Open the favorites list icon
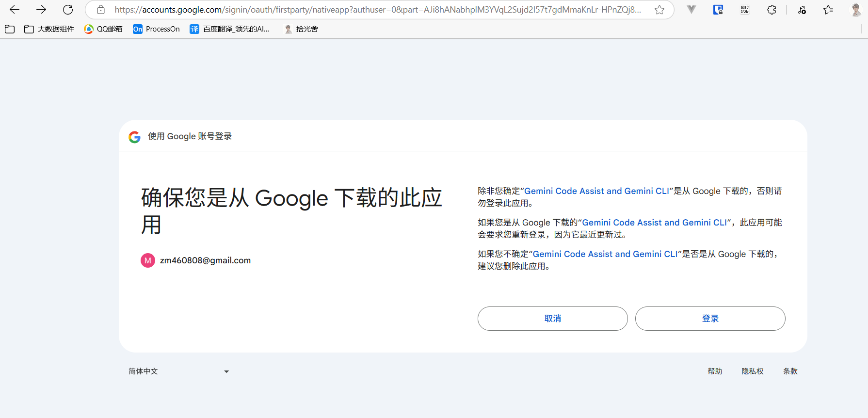 (x=828, y=10)
